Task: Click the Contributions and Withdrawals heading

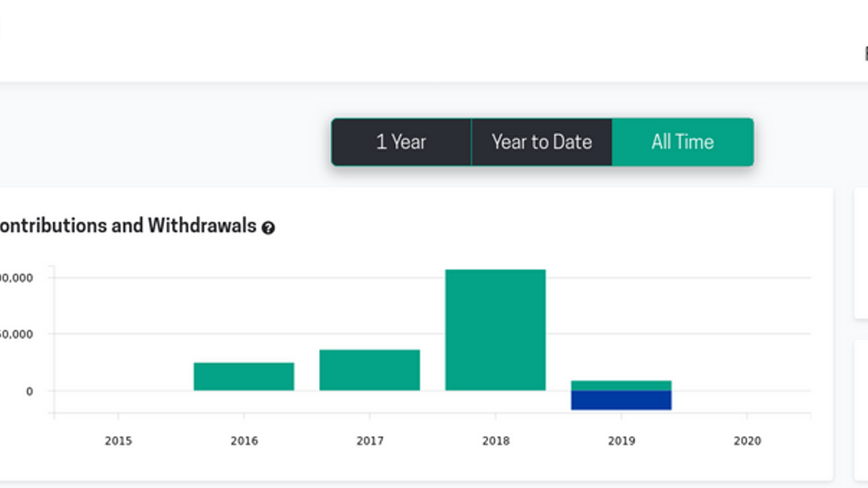Action: click(128, 226)
